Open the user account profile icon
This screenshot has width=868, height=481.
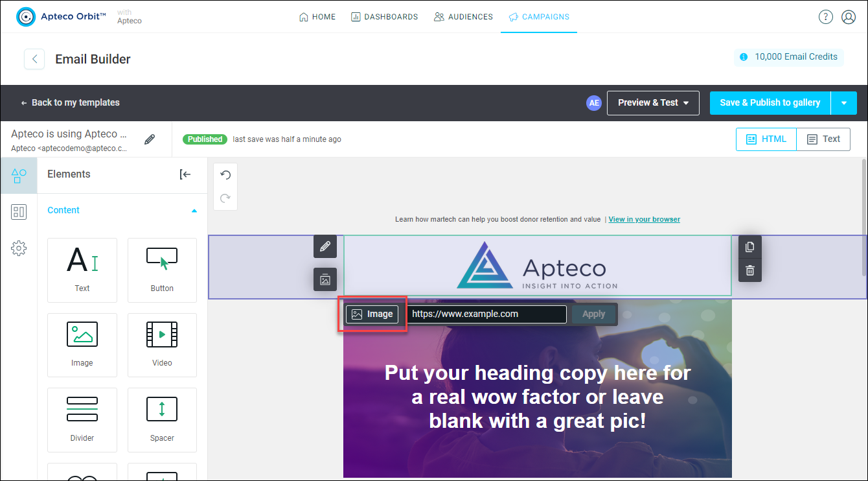click(x=849, y=17)
